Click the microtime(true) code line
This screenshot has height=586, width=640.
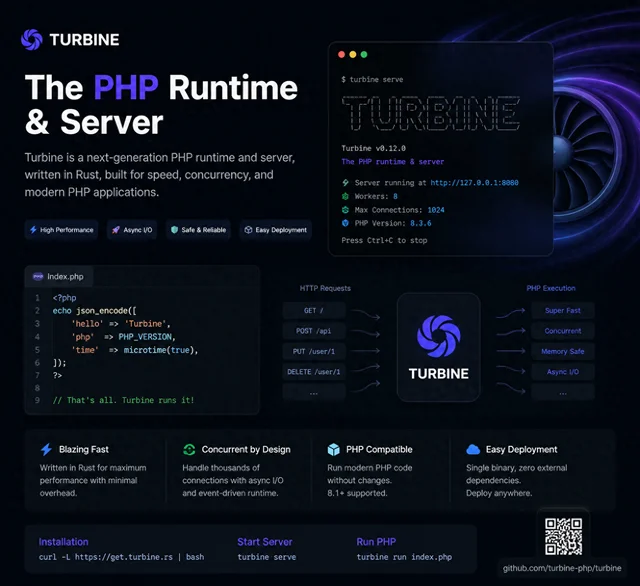(x=135, y=350)
